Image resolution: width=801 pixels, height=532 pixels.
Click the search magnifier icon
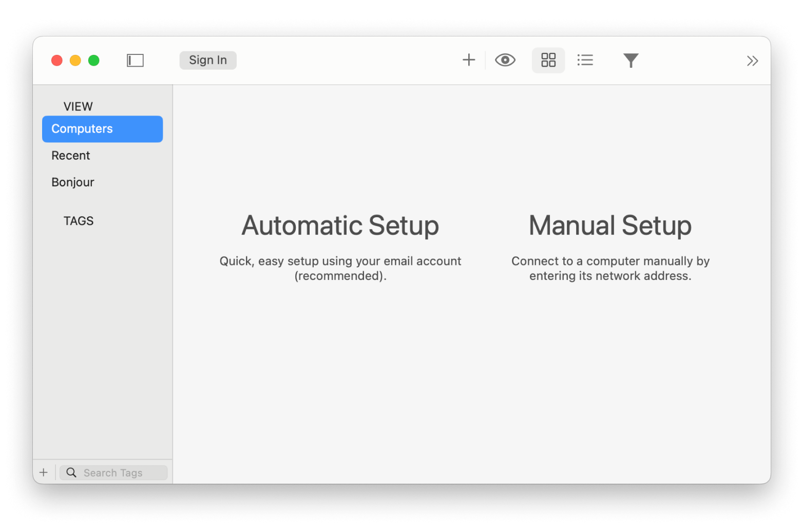pos(71,472)
